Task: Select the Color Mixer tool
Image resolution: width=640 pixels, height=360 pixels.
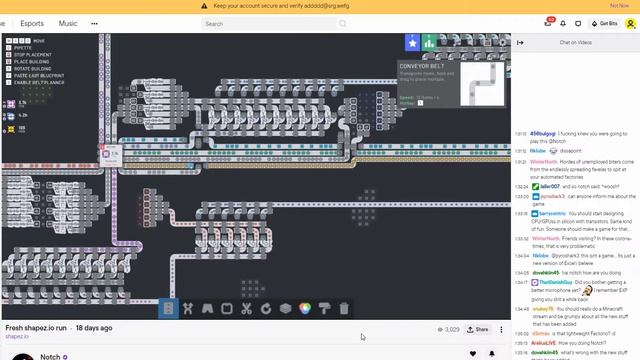Action: point(305,309)
